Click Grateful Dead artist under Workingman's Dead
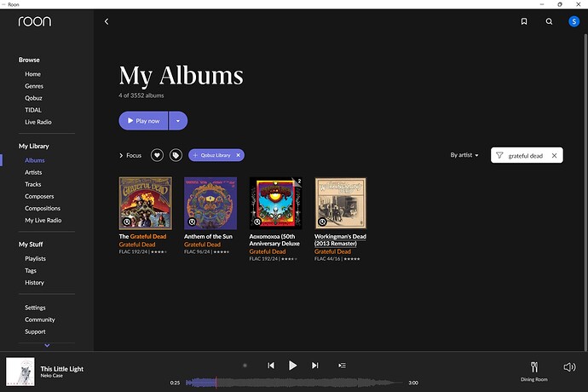 [332, 251]
